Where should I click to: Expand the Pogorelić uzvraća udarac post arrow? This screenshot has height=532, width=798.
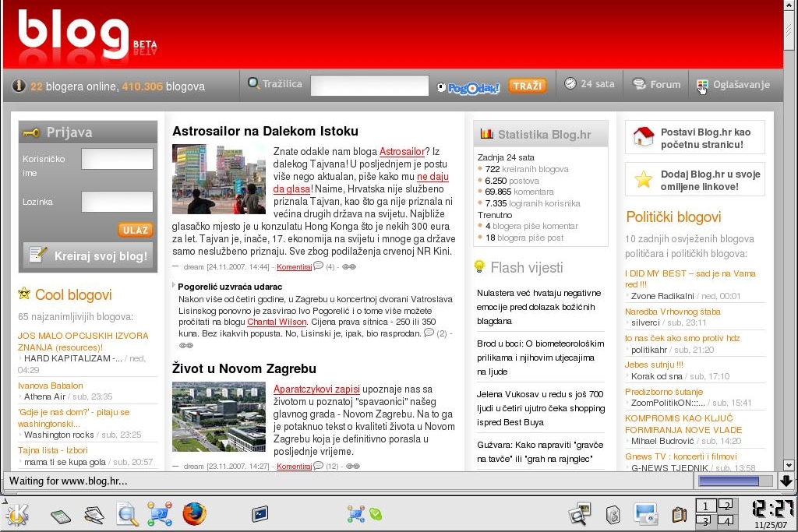[x=175, y=286]
